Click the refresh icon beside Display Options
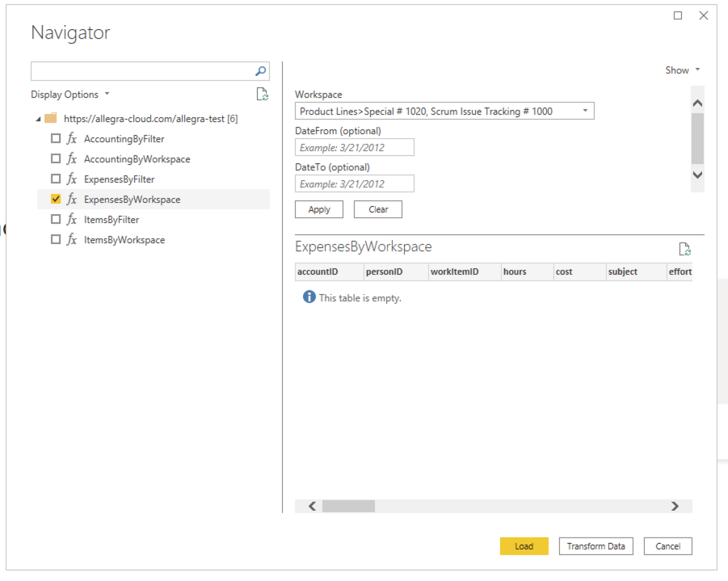Screen dimensions: 728x581 tap(262, 94)
